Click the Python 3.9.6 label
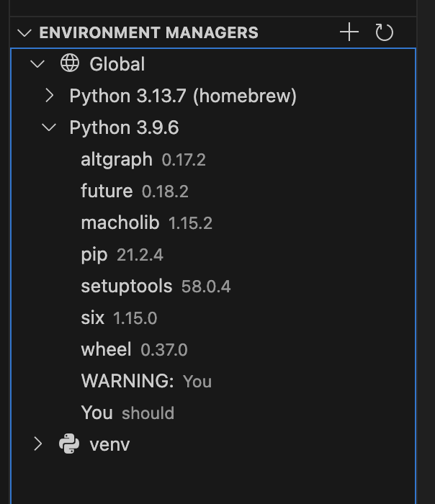 [x=124, y=127]
